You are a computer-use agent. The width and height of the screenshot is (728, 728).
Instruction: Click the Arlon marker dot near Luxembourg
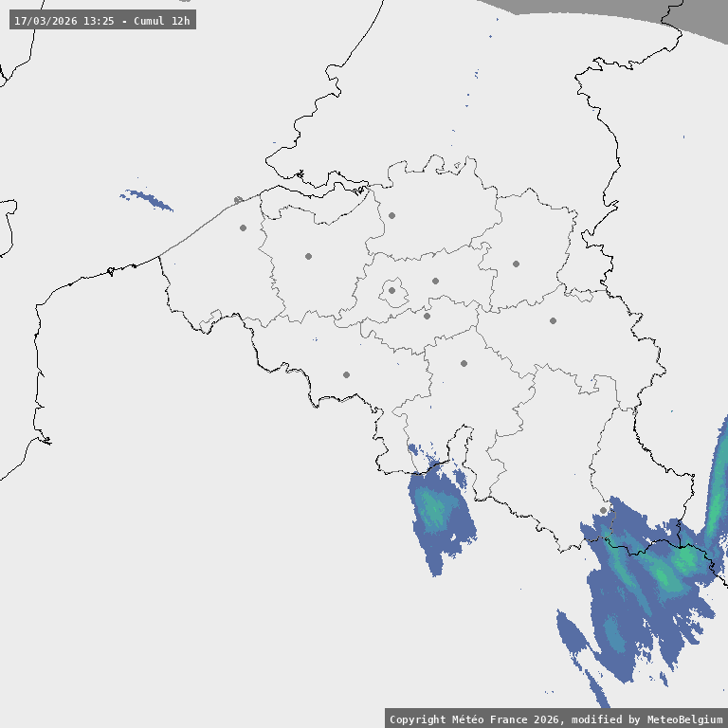tap(603, 510)
